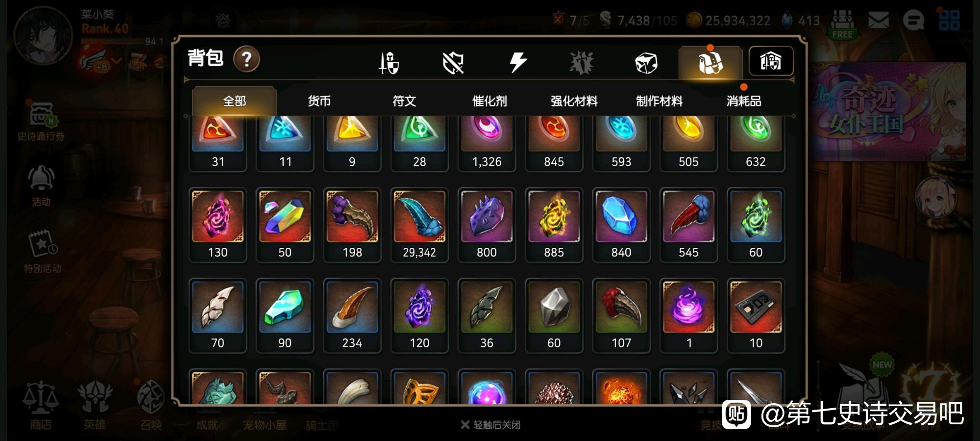Open the warehouse storage house icon
The image size is (980, 441).
point(771,61)
